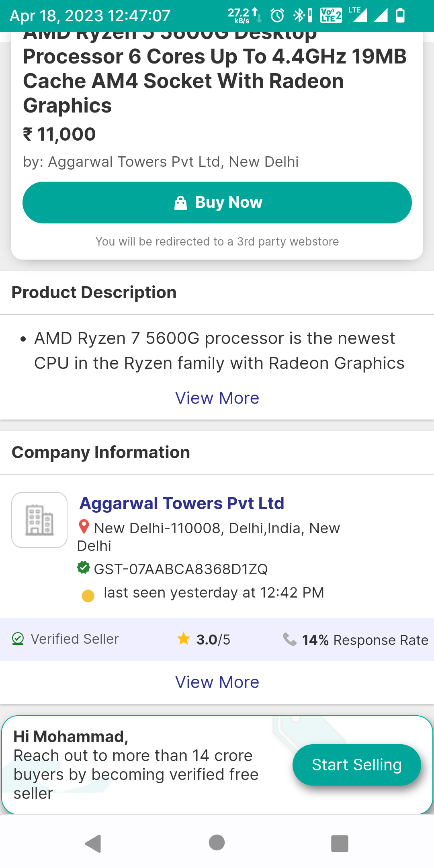
Task: Tap the home navigation circle
Action: click(x=217, y=841)
